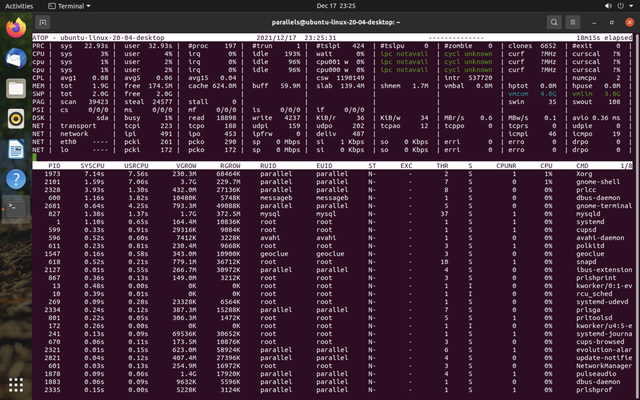640x400 pixels.
Task: Click the polkitd command entry
Action: (590, 246)
